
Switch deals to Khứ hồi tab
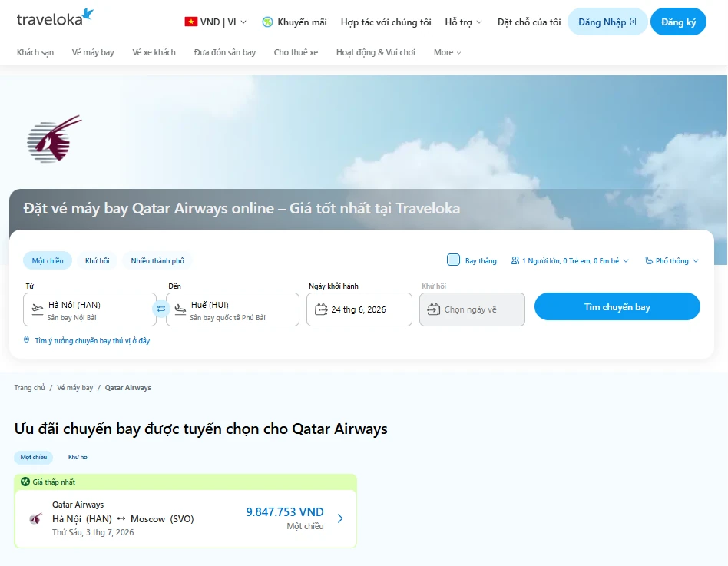point(78,457)
